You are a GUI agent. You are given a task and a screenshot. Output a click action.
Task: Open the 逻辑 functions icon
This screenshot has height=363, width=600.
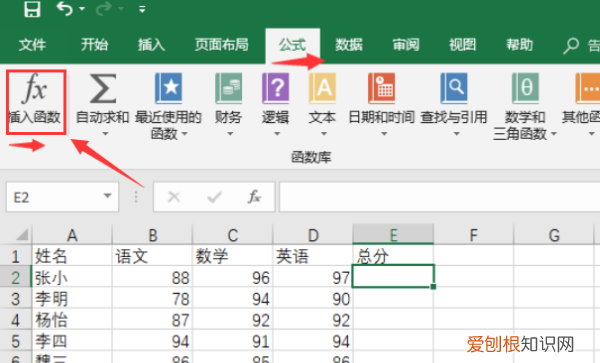276,89
